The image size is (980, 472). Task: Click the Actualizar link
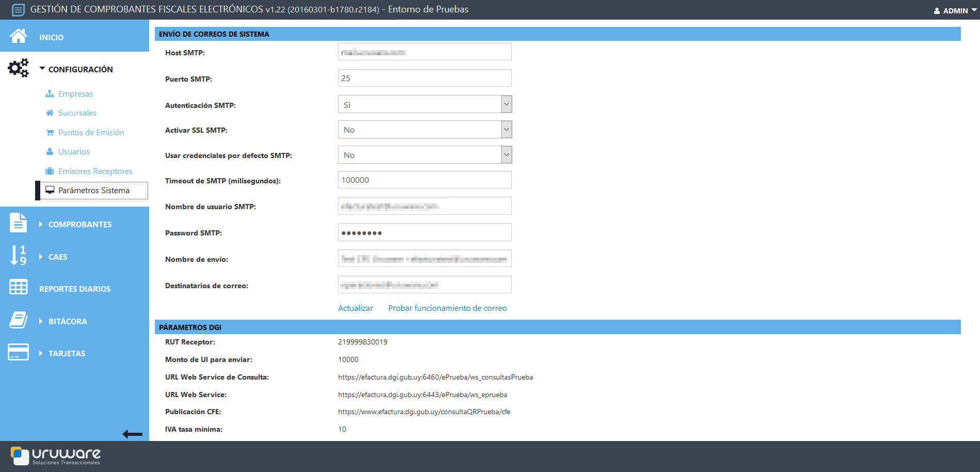[355, 308]
